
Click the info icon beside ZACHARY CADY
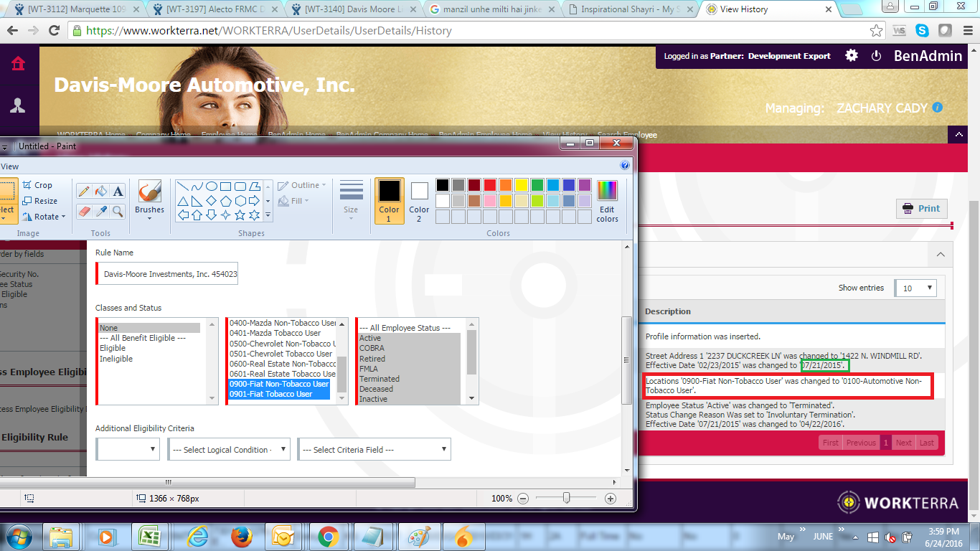[937, 108]
